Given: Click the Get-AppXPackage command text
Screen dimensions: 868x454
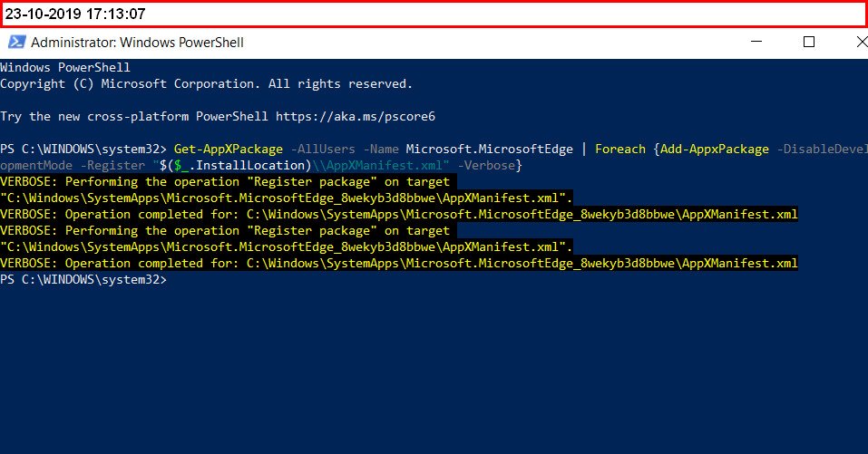Looking at the screenshot, I should pyautogui.click(x=228, y=150).
